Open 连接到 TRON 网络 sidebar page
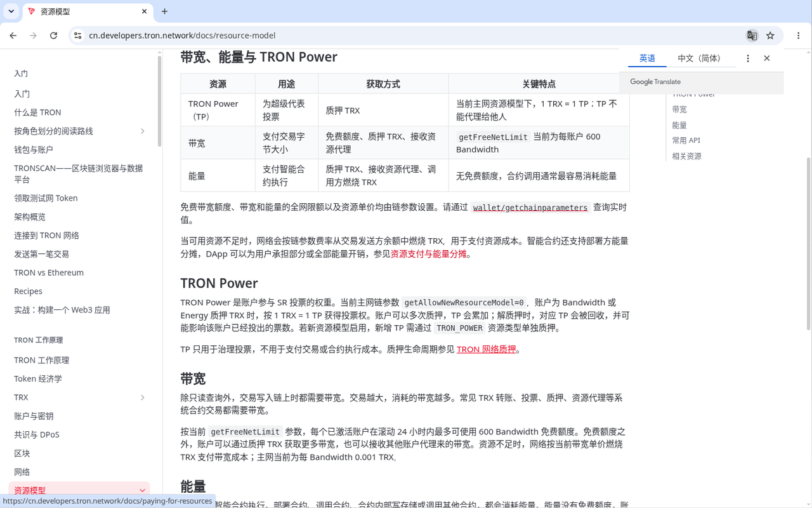 pos(46,236)
